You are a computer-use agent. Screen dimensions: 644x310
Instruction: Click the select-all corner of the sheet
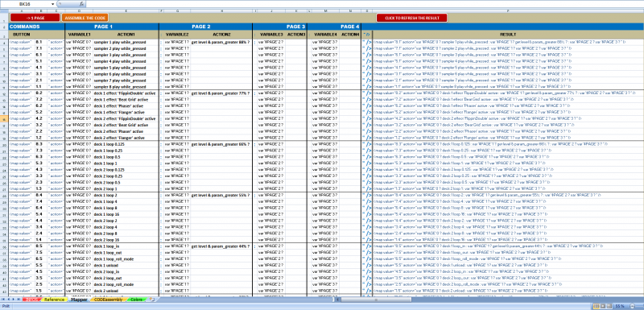pyautogui.click(x=4, y=11)
